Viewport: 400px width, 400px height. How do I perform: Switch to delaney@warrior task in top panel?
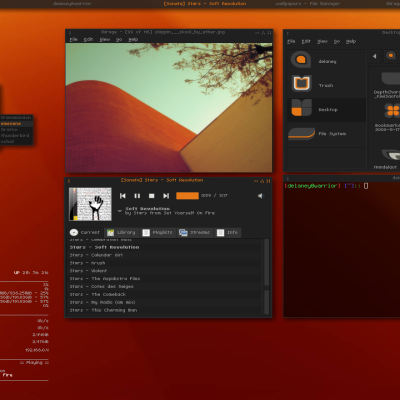pyautogui.click(x=72, y=4)
